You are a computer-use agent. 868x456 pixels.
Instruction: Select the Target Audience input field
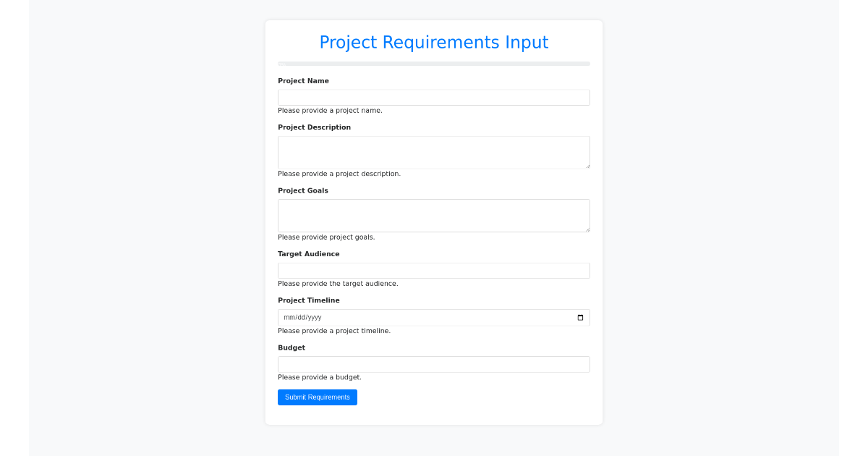[x=434, y=270]
